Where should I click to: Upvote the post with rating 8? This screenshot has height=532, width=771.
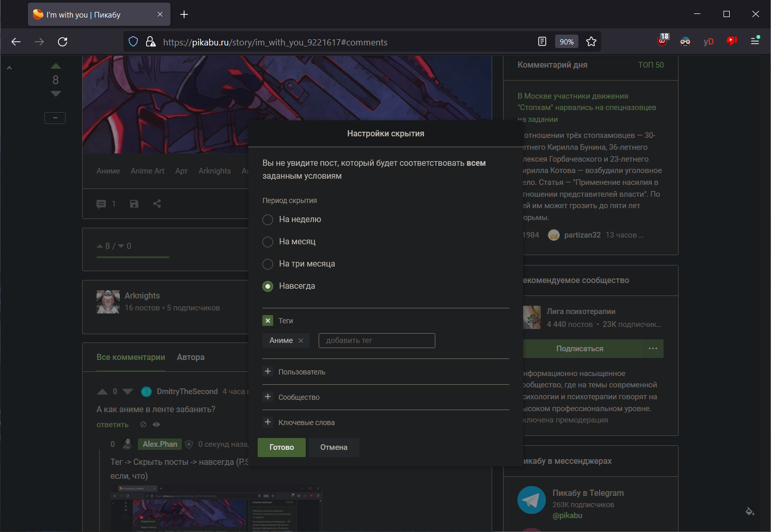click(56, 66)
